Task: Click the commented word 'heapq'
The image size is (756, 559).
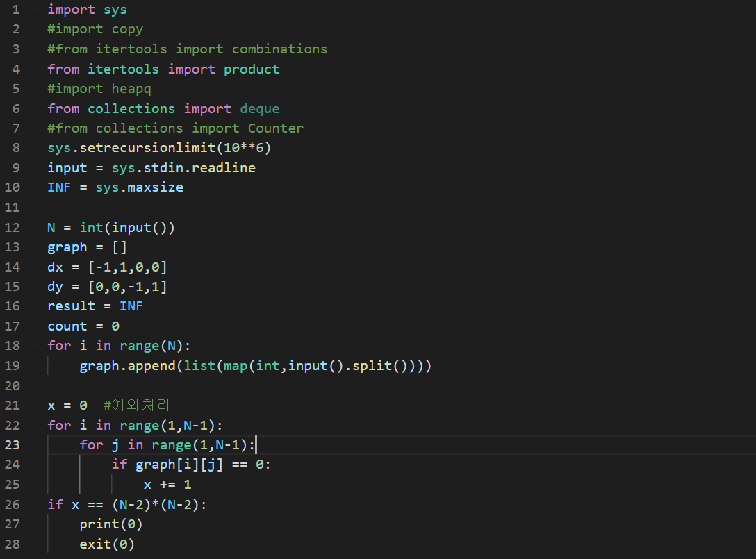Action: point(131,89)
